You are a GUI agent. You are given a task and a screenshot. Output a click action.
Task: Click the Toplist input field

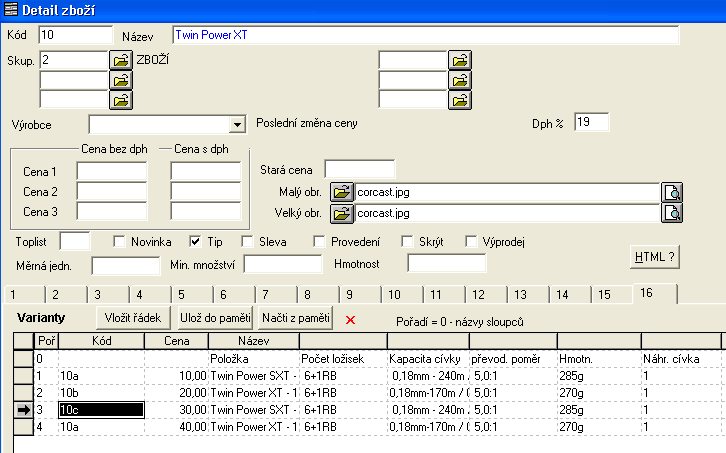pos(75,241)
